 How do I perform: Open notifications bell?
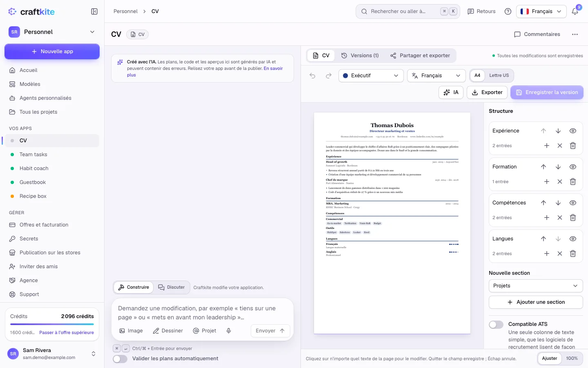click(575, 11)
